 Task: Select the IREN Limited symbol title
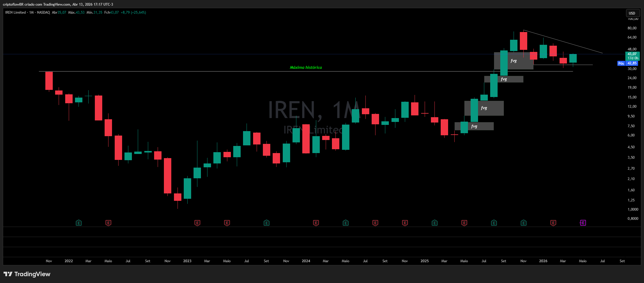pos(15,12)
